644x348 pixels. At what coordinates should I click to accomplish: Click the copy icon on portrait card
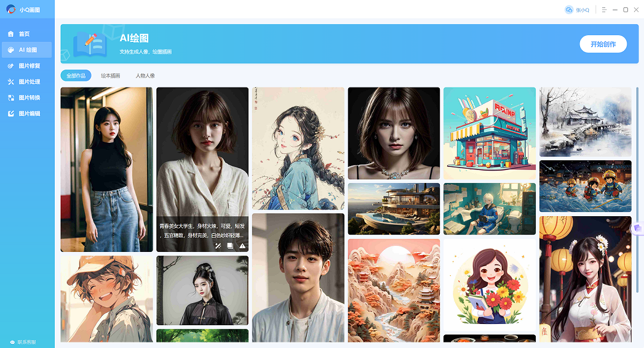[230, 246]
